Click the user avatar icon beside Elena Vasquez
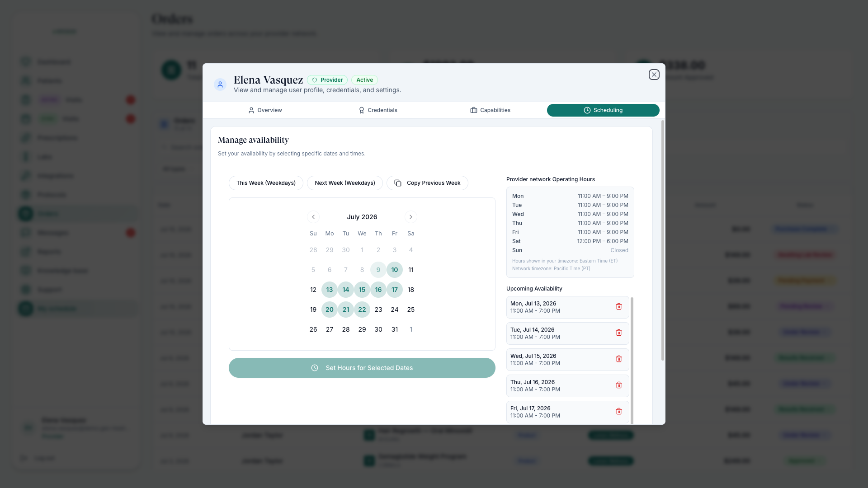Screen dimensions: 868x488 220,84
